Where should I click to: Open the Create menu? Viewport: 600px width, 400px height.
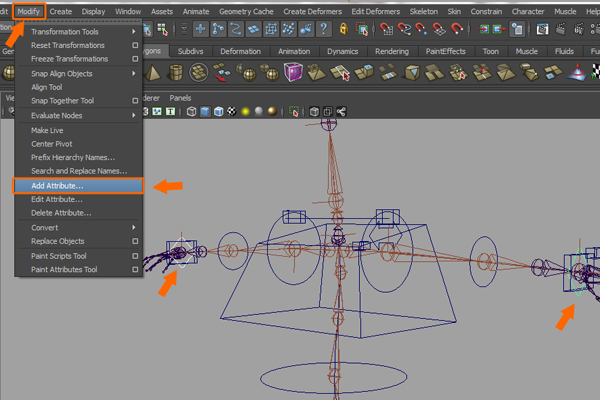click(x=60, y=11)
